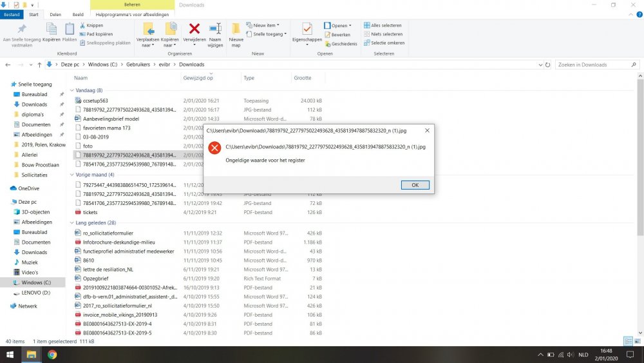Click the Naam wijzigen rename icon
Image resolution: width=644 pixels, height=363 pixels.
[x=215, y=29]
